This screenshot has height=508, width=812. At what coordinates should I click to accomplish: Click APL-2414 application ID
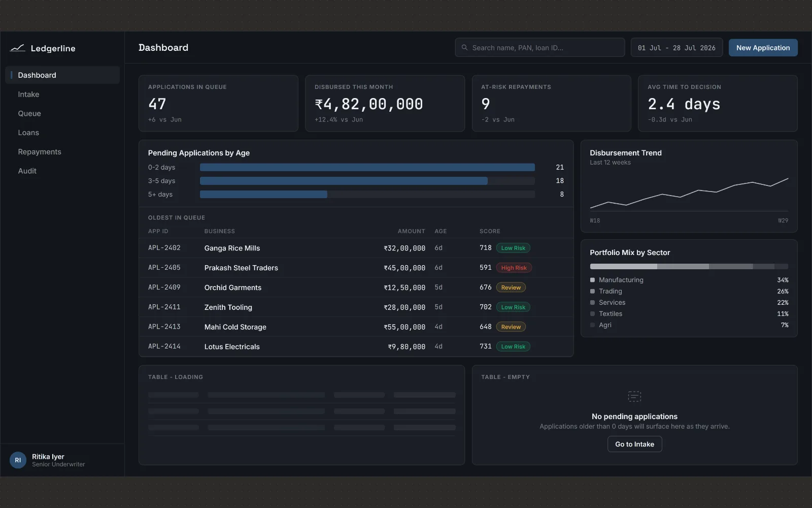click(164, 346)
